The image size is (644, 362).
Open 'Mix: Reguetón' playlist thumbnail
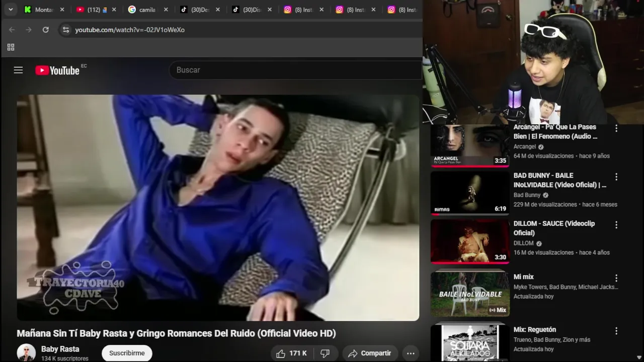[x=470, y=342]
